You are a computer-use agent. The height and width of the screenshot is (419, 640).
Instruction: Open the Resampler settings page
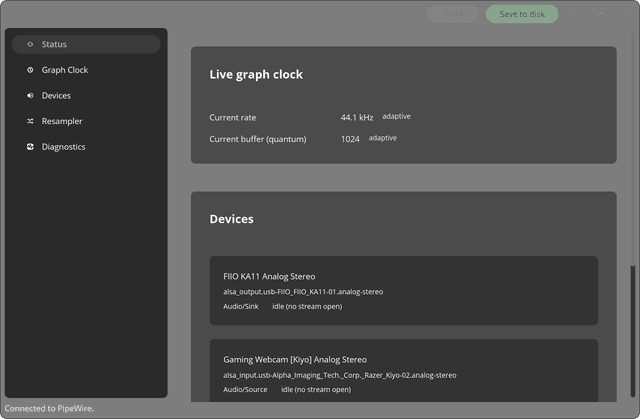(x=86, y=121)
